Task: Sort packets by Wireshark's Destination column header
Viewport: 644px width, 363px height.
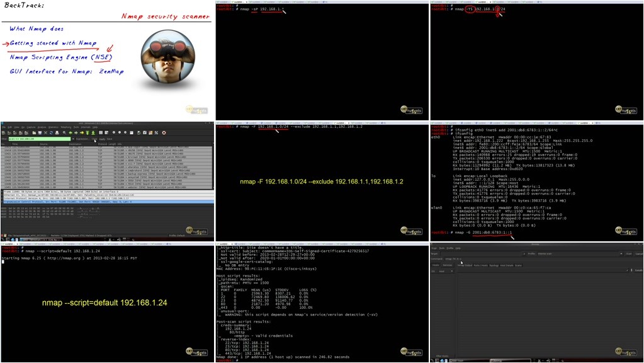Action: click(x=75, y=144)
